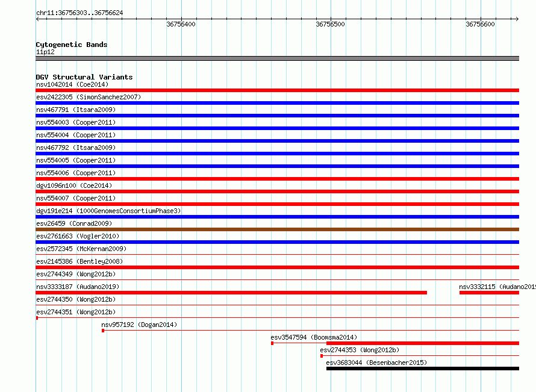Viewport: 536px width, 392px height.
Task: Click nsv3333187 (Audano2019) label
Action: (78, 287)
